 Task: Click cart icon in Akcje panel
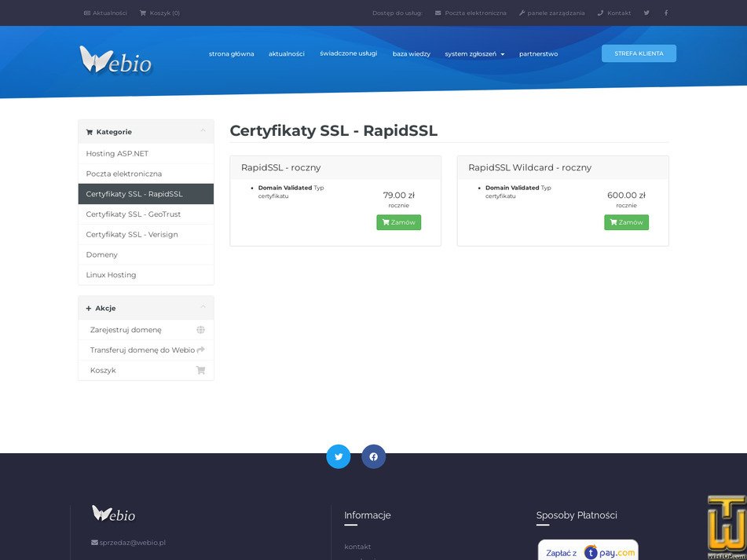[x=200, y=370]
